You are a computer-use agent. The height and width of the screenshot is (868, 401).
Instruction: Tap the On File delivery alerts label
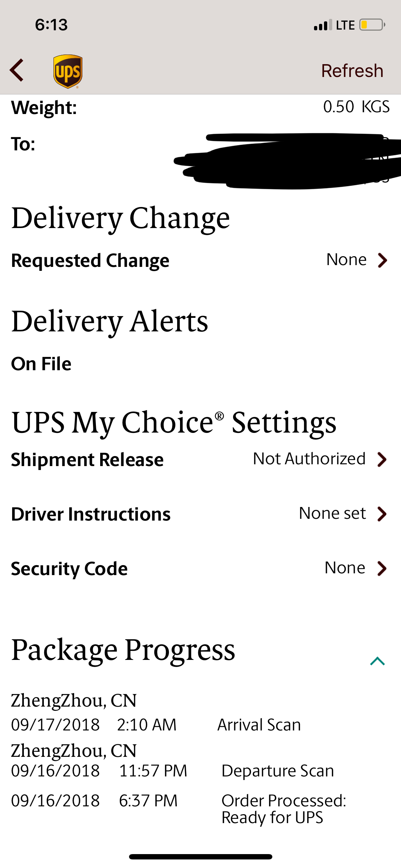pos(41,364)
